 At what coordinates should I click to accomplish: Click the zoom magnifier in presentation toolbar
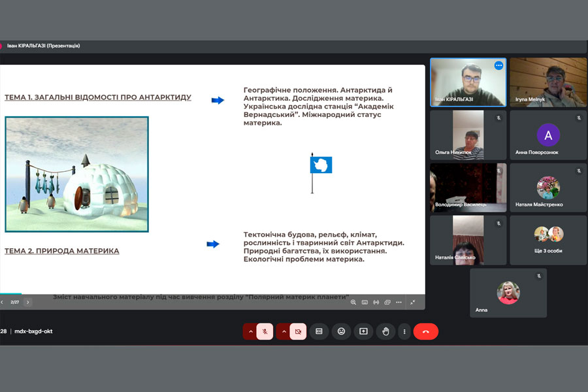click(x=353, y=302)
